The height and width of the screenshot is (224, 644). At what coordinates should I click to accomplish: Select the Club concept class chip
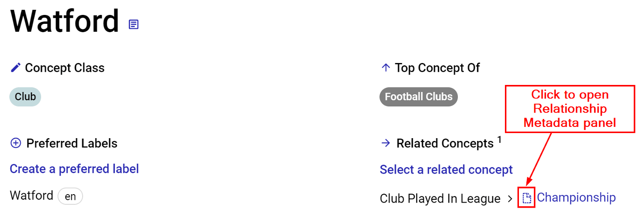point(25,97)
